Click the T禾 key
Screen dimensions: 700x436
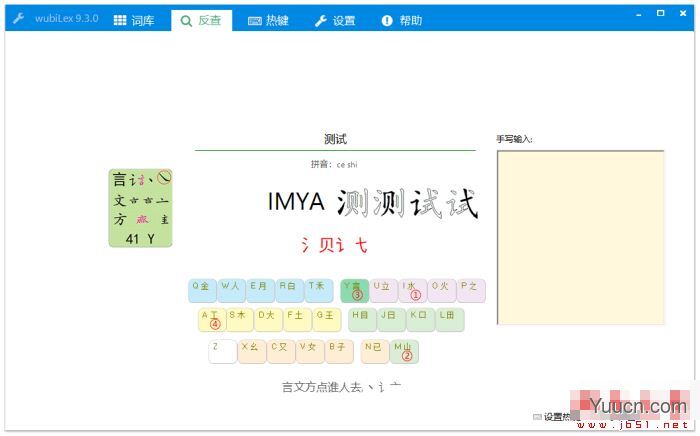tap(319, 291)
